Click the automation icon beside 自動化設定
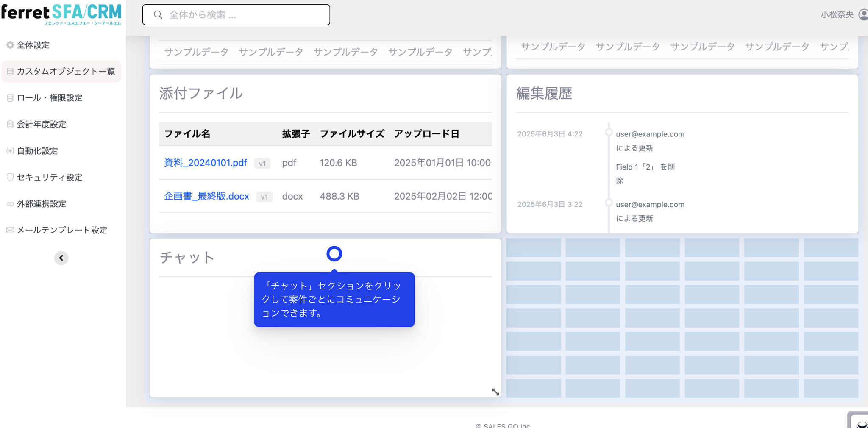 (10, 151)
